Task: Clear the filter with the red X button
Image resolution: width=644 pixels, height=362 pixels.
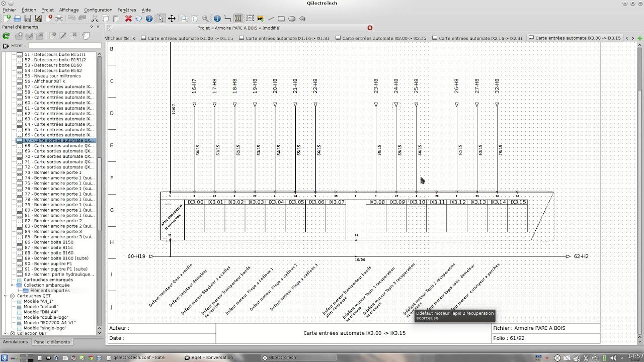Action: [x=5, y=45]
